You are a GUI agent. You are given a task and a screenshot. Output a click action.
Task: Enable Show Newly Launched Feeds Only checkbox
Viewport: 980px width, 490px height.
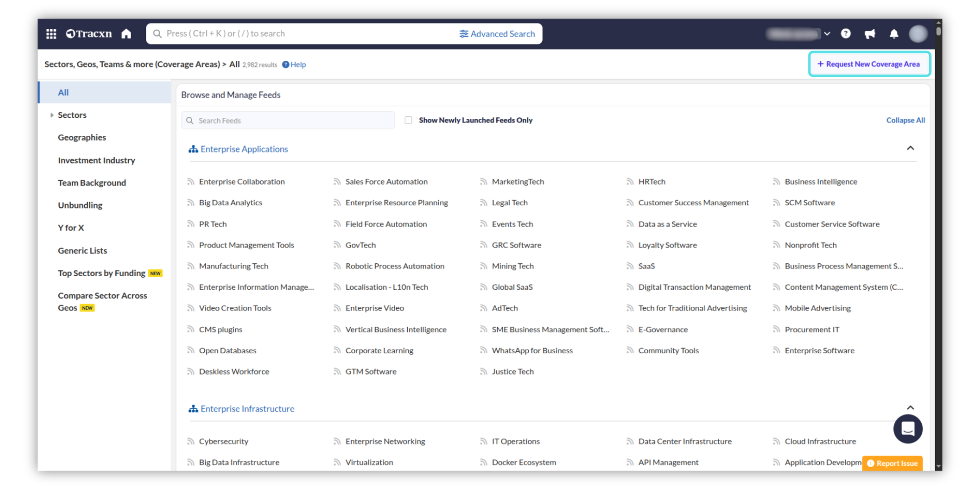pos(408,120)
